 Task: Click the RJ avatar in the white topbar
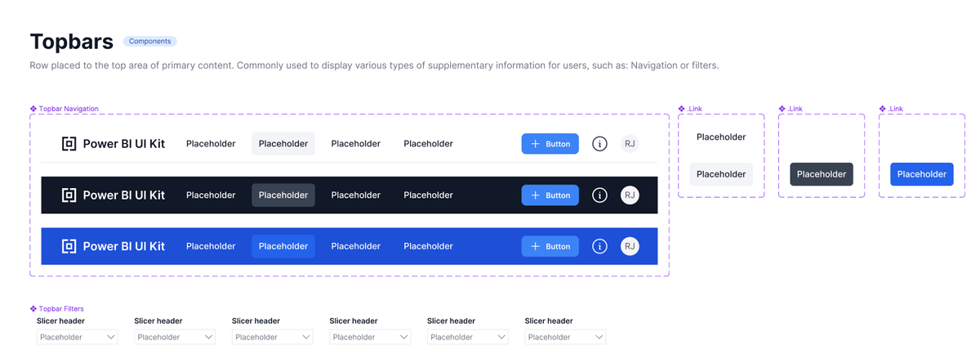[630, 144]
